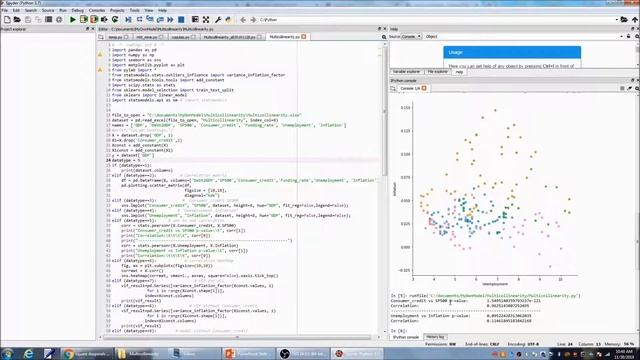This screenshot has width=640, height=360.
Task: Step over the current line in debugger
Action: click(139, 20)
